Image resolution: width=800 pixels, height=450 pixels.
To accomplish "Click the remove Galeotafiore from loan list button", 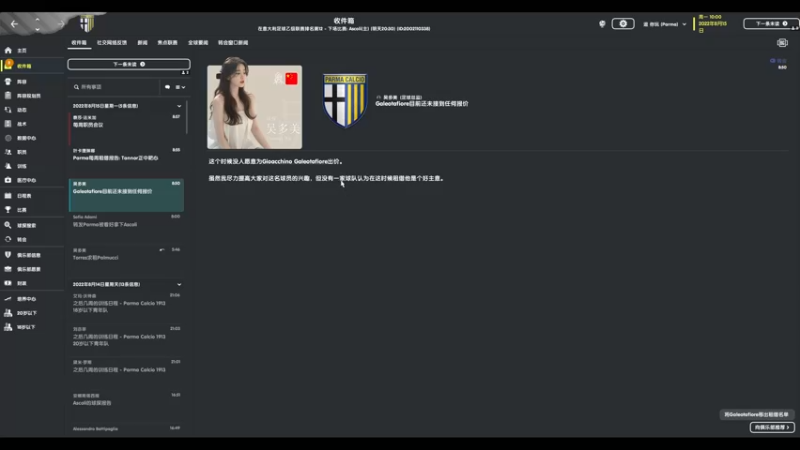I will pos(757,415).
